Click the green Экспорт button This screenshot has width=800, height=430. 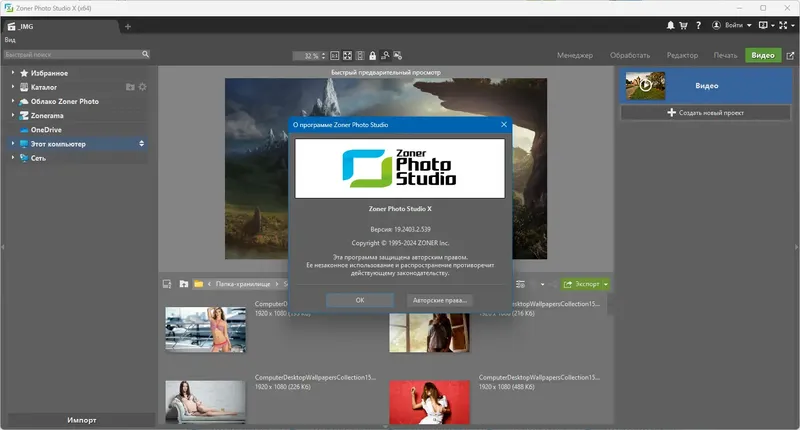(x=581, y=284)
